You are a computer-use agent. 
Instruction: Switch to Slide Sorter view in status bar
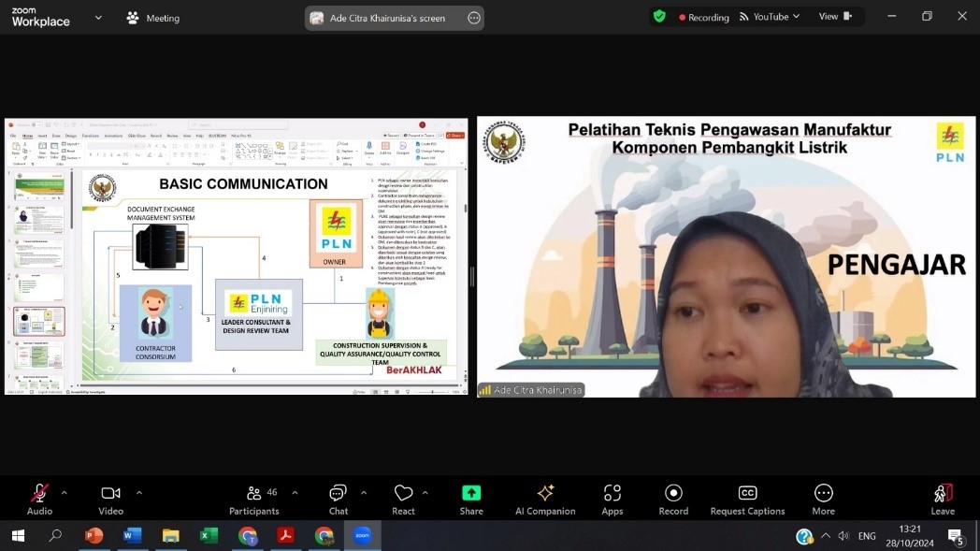[386, 392]
